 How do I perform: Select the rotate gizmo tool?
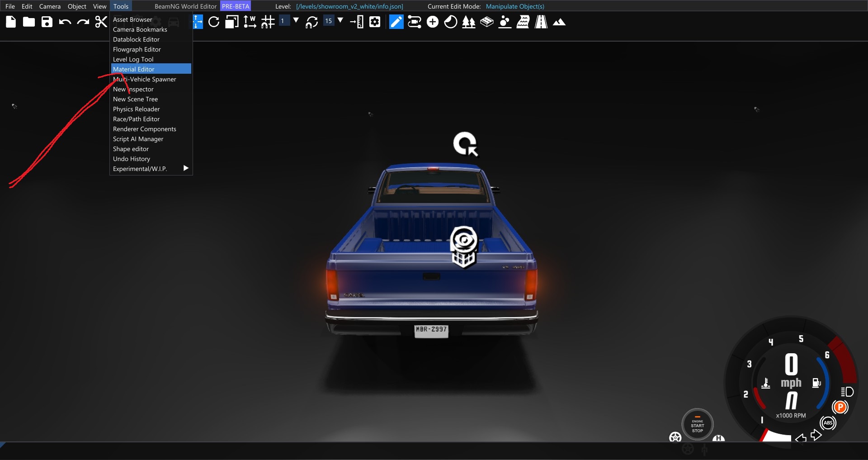click(x=214, y=22)
